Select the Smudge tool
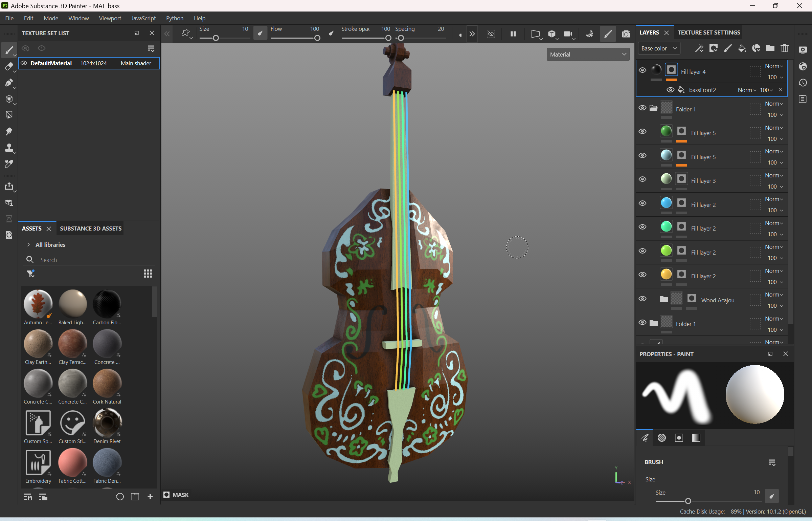This screenshot has width=812, height=521. click(x=9, y=131)
